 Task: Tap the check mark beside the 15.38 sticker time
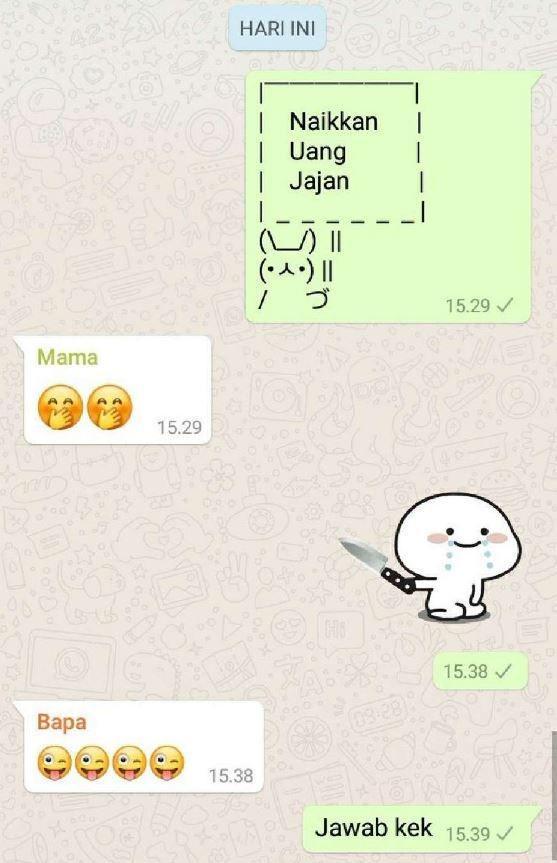[x=503, y=671]
